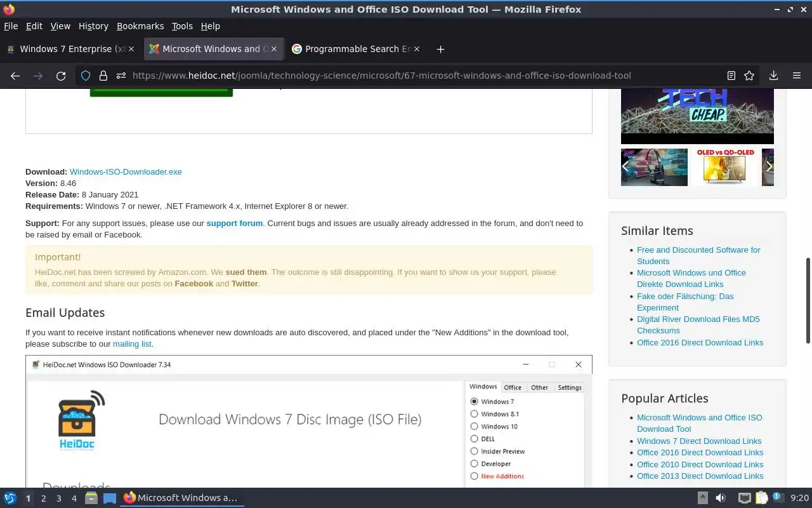
Task: Toggle reader view
Action: tap(731, 76)
